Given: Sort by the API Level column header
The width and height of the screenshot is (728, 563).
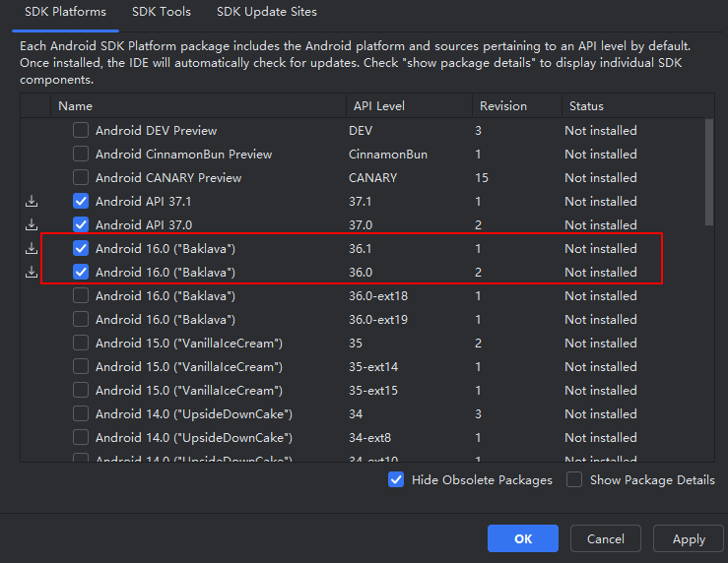Looking at the screenshot, I should click(409, 106).
